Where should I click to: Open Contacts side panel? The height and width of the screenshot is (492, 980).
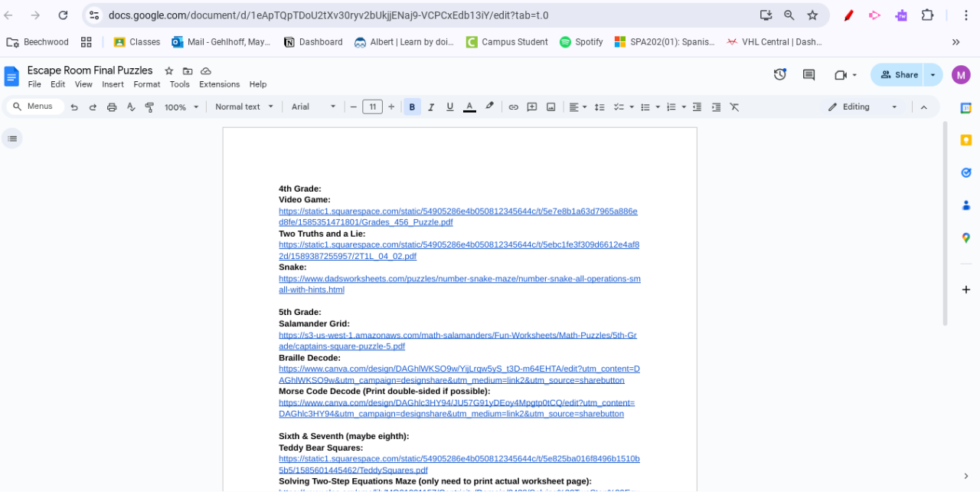[966, 205]
